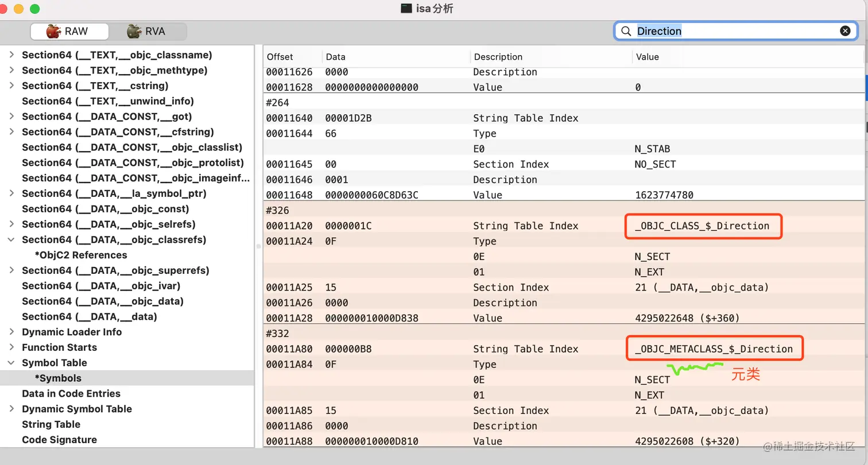Select Section64 (__DATA_CONST,__objc_imageinf…)

[x=136, y=178]
